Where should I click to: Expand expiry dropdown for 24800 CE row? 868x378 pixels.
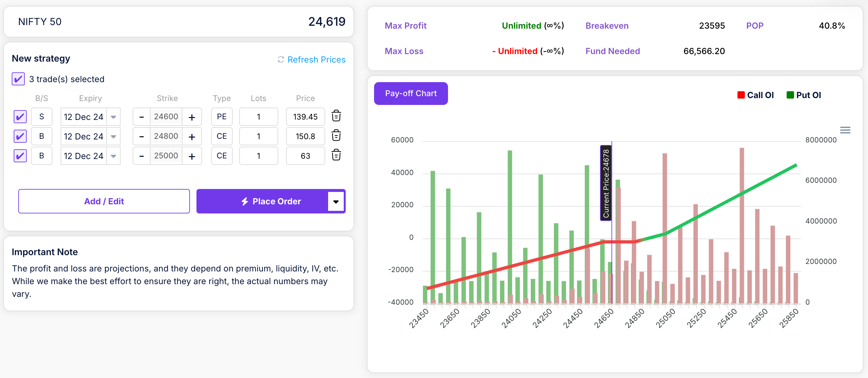click(114, 137)
